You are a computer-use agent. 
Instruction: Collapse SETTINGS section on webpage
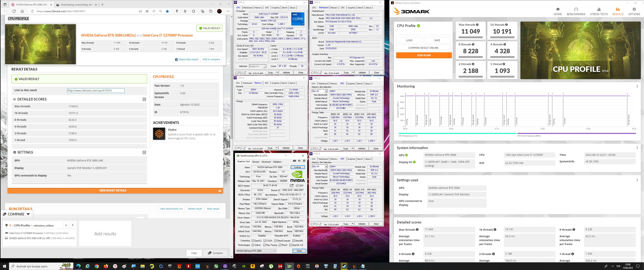click(144, 153)
